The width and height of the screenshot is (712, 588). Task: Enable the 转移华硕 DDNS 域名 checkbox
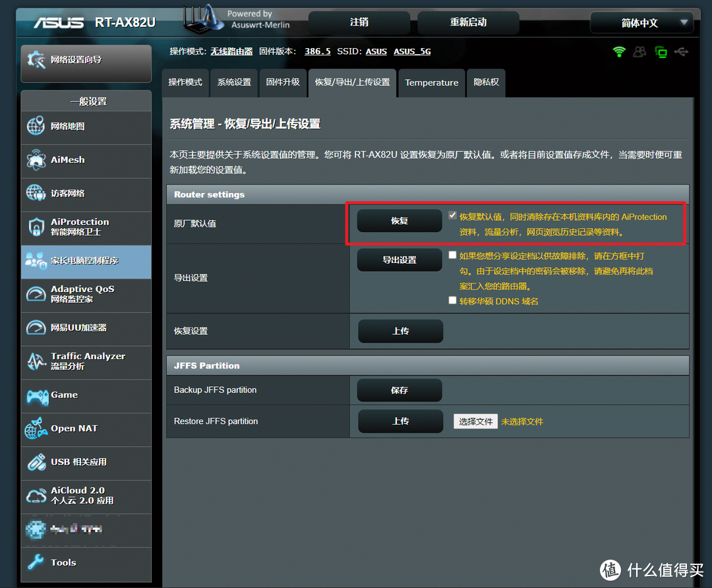(x=452, y=300)
